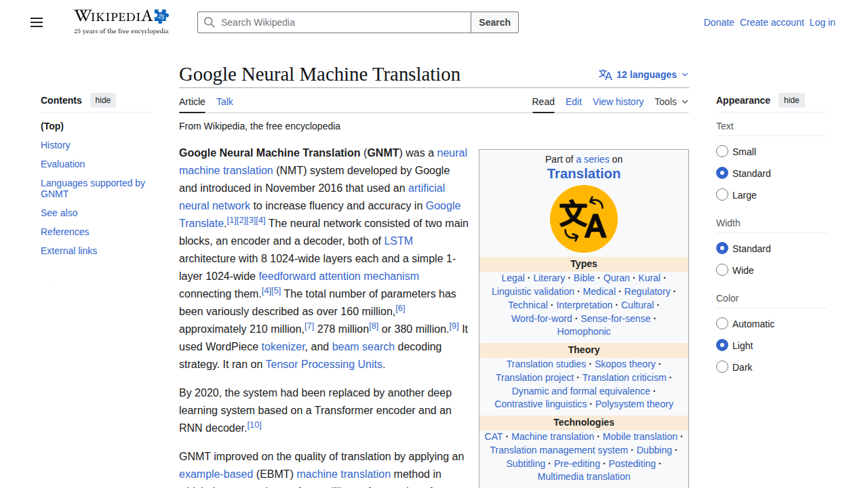
Task: Switch to the Talk tab
Action: pos(224,102)
